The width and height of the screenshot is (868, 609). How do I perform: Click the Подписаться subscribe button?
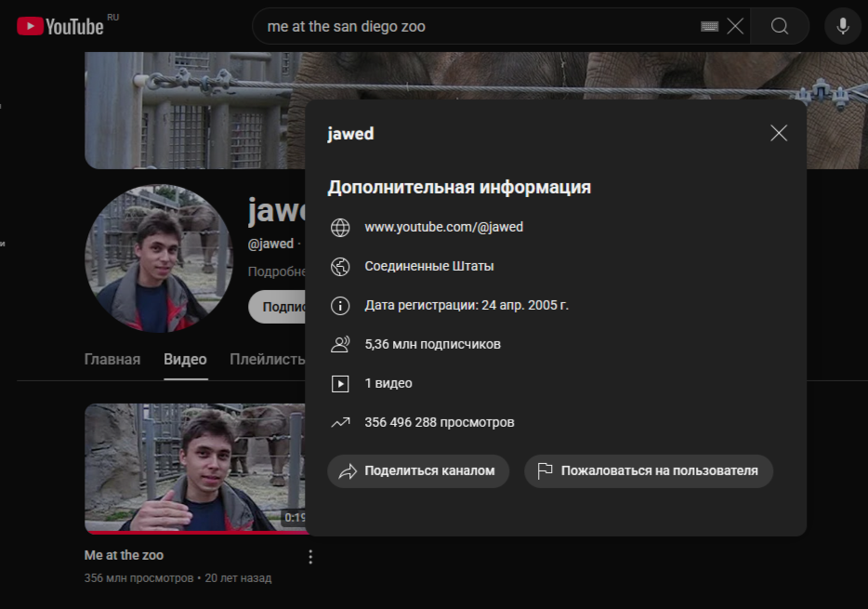277,307
